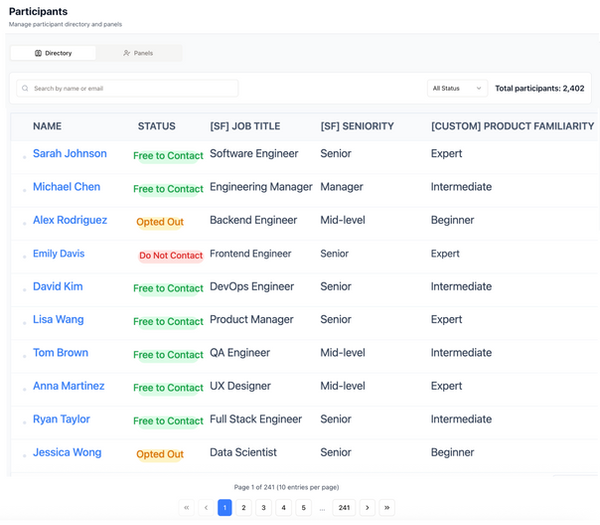Open Jessica Wong's profile link

(67, 452)
